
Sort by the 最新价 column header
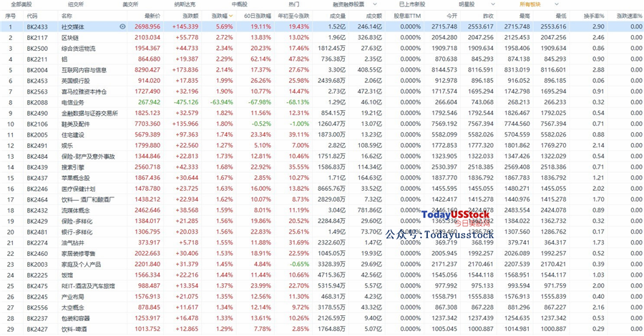(x=152, y=16)
